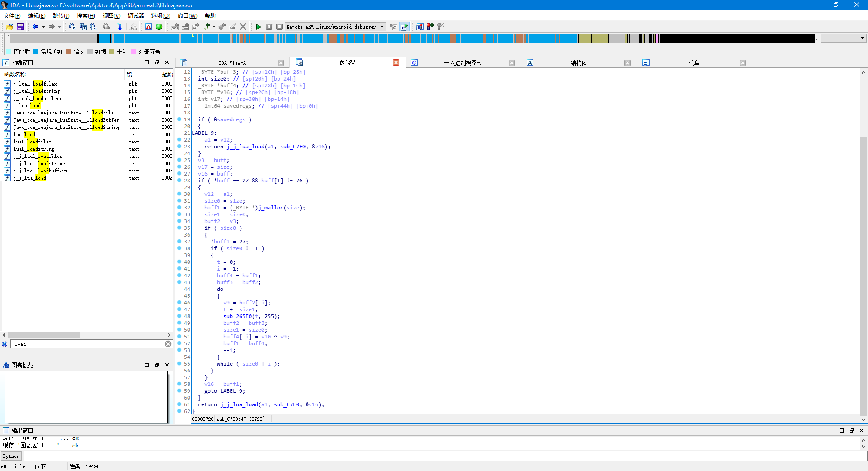Viewport: 868px width, 471px height.
Task: Pause the debugger process
Action: click(x=269, y=27)
